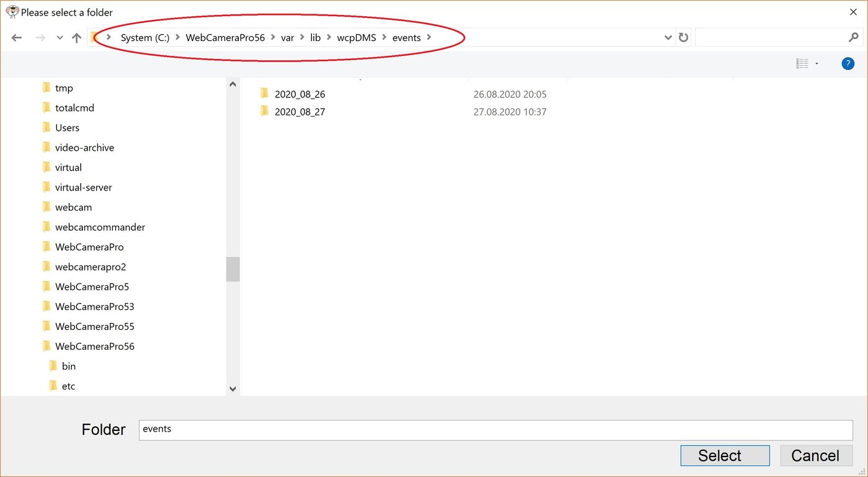Select the 2020_08_26 folder
Screen dimensions: 868x477
click(300, 94)
